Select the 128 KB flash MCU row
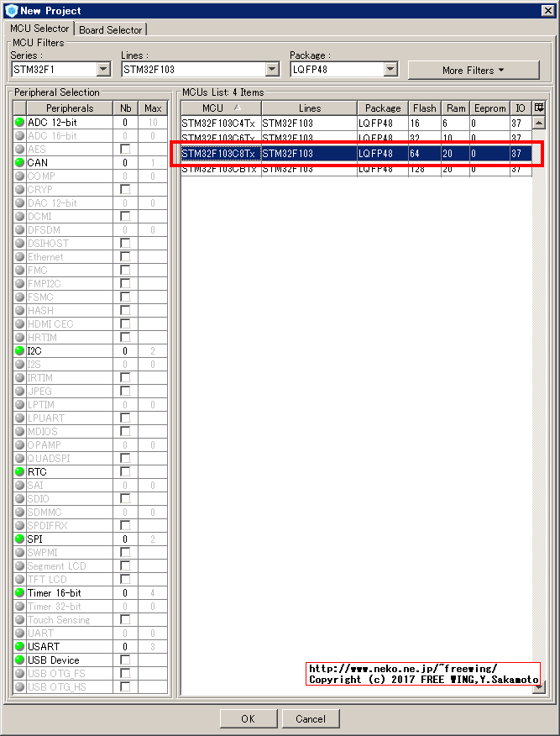560x736 pixels. pos(357,169)
